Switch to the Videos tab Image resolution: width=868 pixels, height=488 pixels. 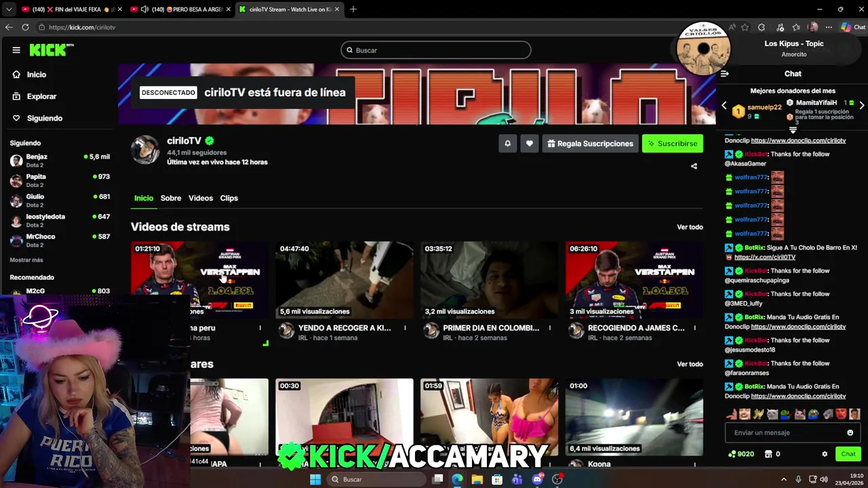pyautogui.click(x=201, y=198)
